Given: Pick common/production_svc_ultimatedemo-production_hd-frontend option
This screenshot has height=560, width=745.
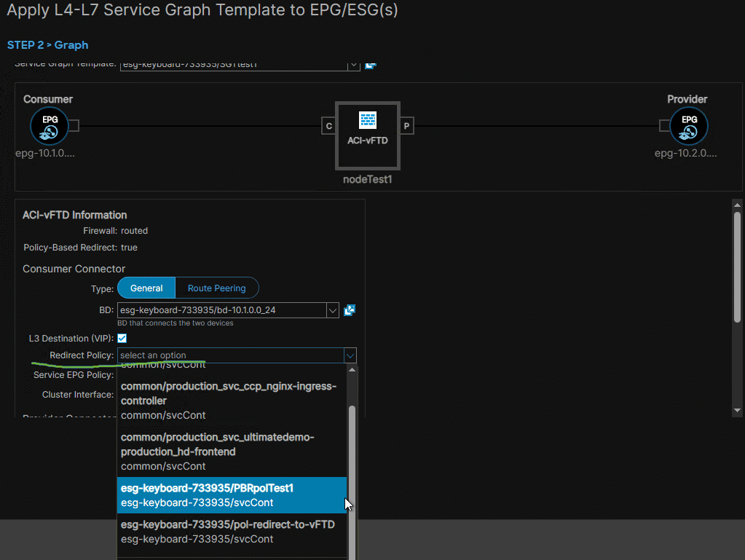Looking at the screenshot, I should point(232,451).
